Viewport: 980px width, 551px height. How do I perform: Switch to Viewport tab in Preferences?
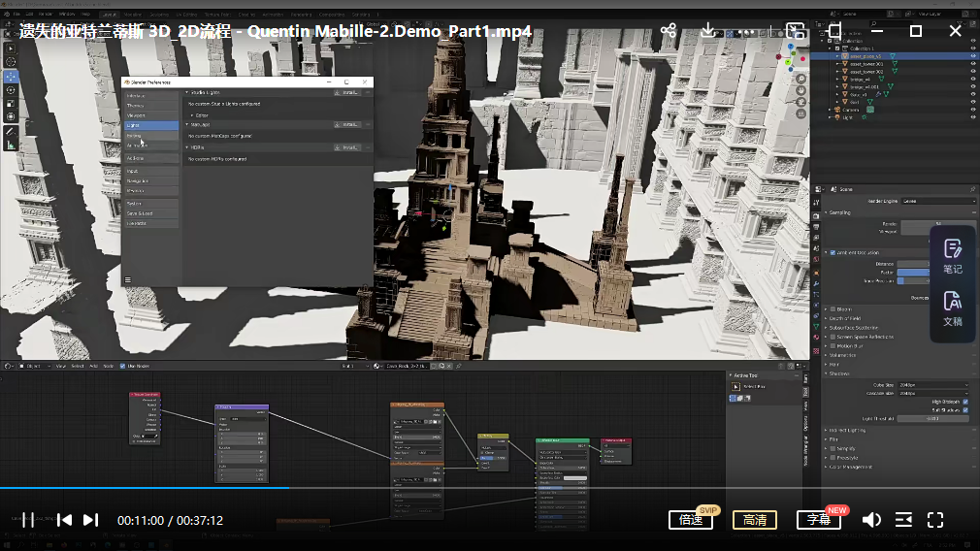[151, 115]
